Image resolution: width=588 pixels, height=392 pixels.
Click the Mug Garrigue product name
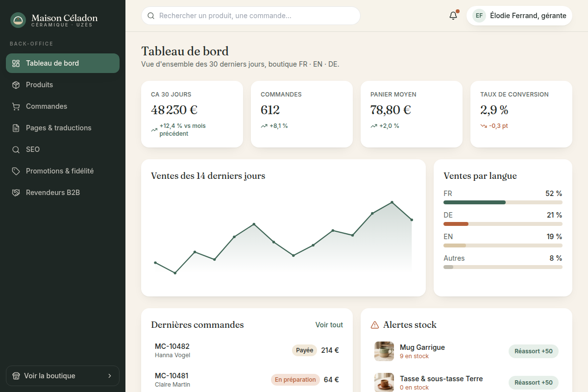point(422,347)
